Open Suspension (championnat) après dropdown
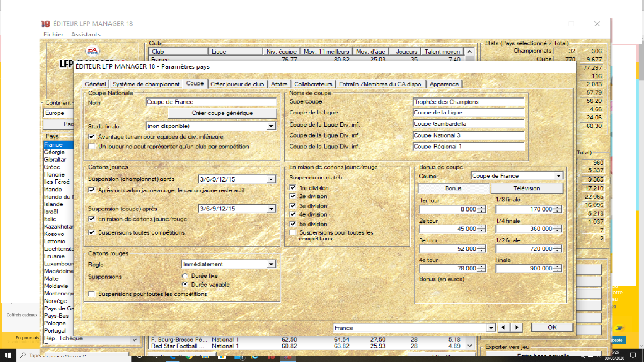 pos(271,179)
